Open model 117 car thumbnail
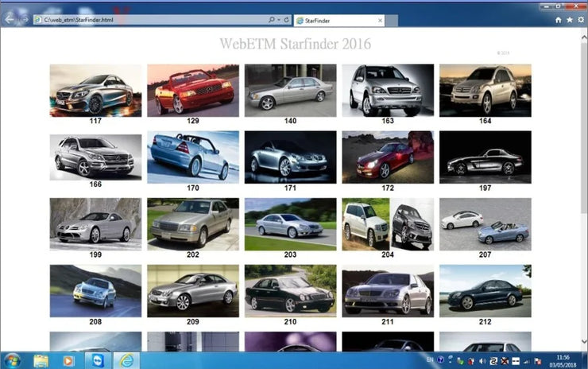 pos(95,90)
